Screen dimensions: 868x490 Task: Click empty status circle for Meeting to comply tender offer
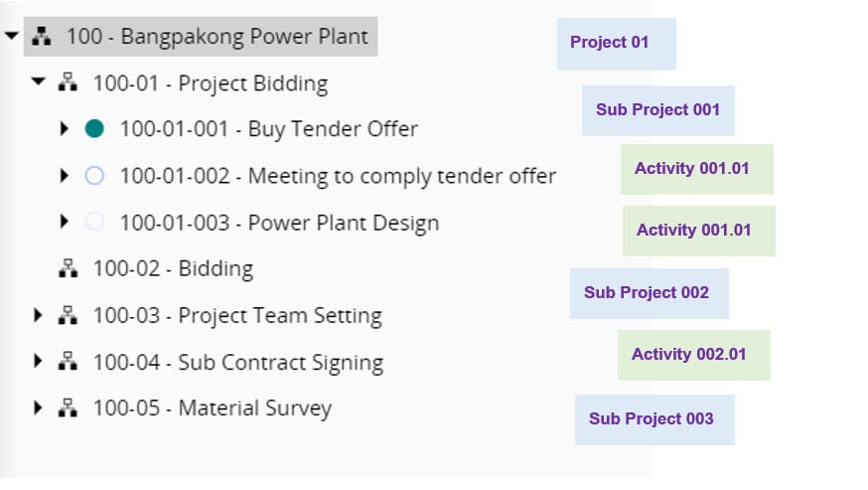coord(94,176)
